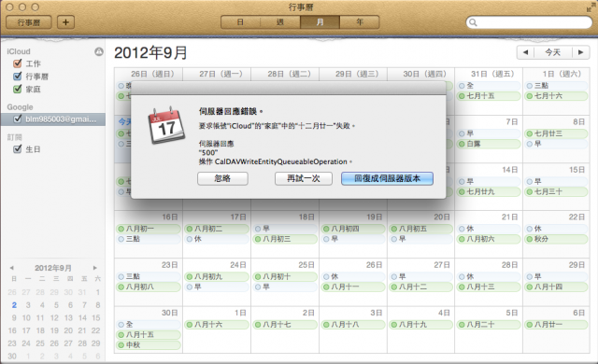Viewport: 598px width, 364px height.
Task: Open the 七月十六 event on September 1st
Action: [557, 96]
